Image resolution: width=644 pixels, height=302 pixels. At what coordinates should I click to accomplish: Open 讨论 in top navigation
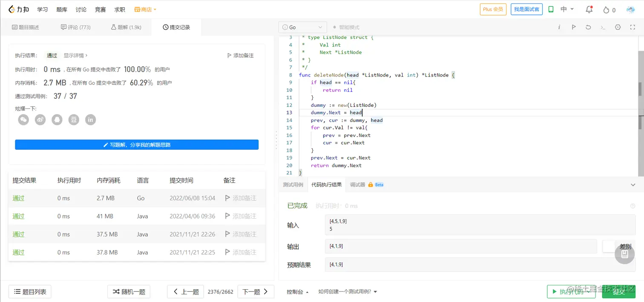point(81,9)
